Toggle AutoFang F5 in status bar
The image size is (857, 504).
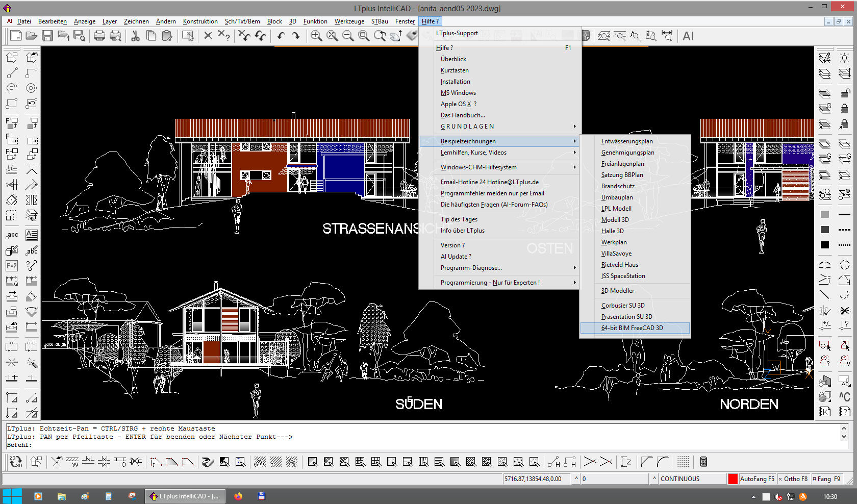click(x=757, y=479)
